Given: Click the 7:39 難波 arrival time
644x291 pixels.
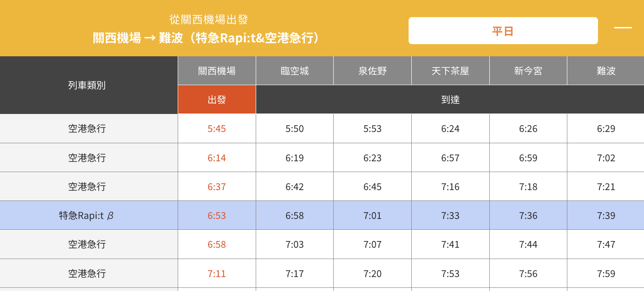Looking at the screenshot, I should coord(605,215).
